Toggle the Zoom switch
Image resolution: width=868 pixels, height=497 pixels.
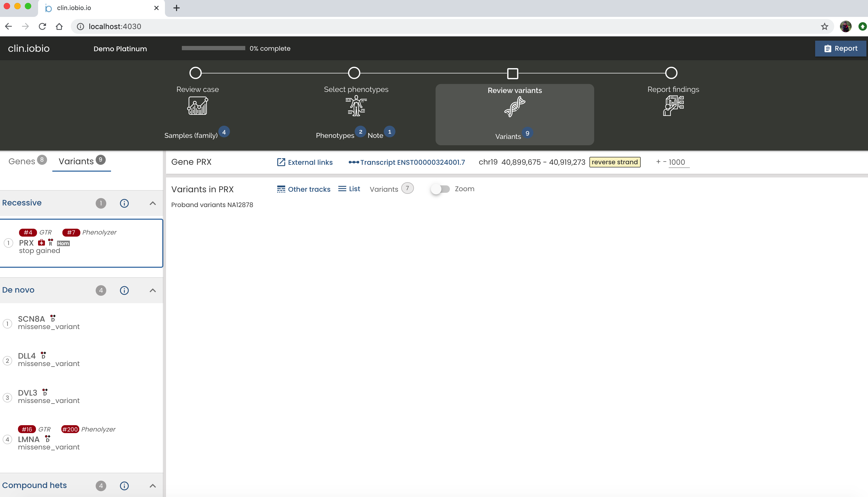(x=440, y=189)
